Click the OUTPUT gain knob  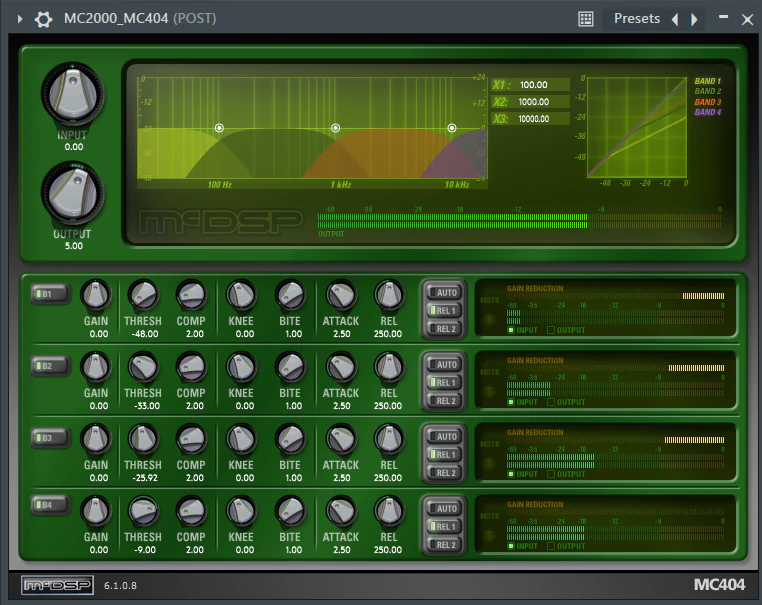[x=72, y=193]
